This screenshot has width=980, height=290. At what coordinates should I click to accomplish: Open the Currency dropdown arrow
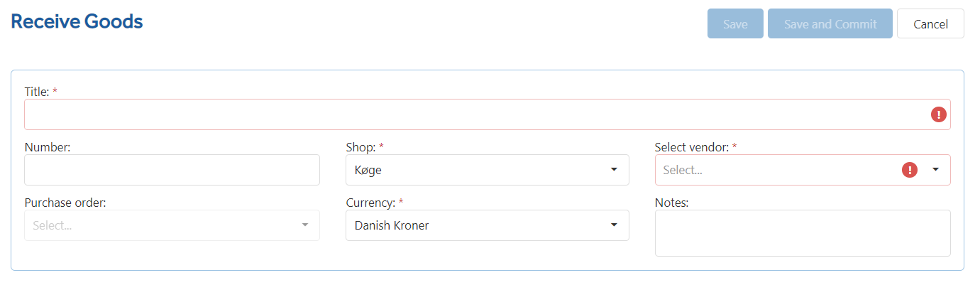pyautogui.click(x=614, y=225)
